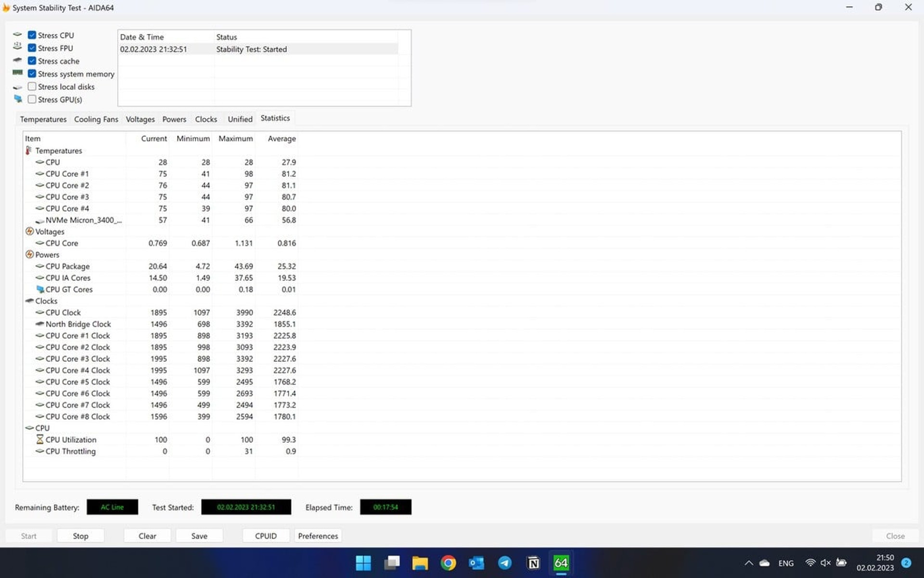Click the icon beside Stress CPU

pos(17,35)
